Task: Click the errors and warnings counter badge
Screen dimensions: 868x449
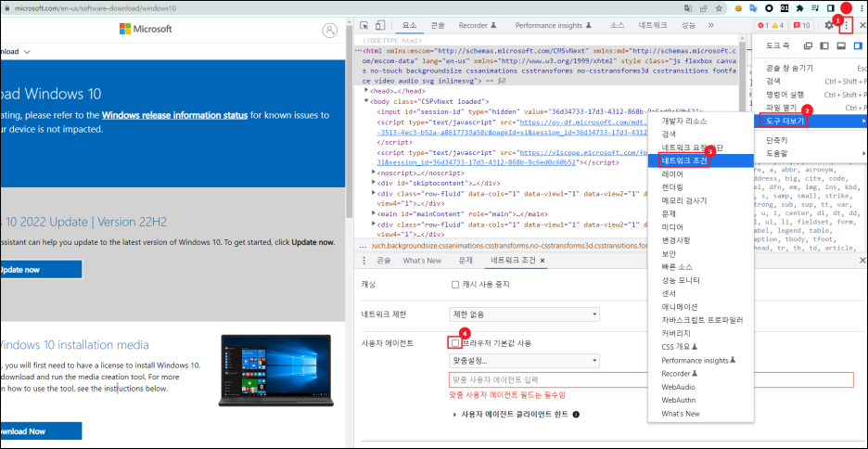Action: [772, 25]
